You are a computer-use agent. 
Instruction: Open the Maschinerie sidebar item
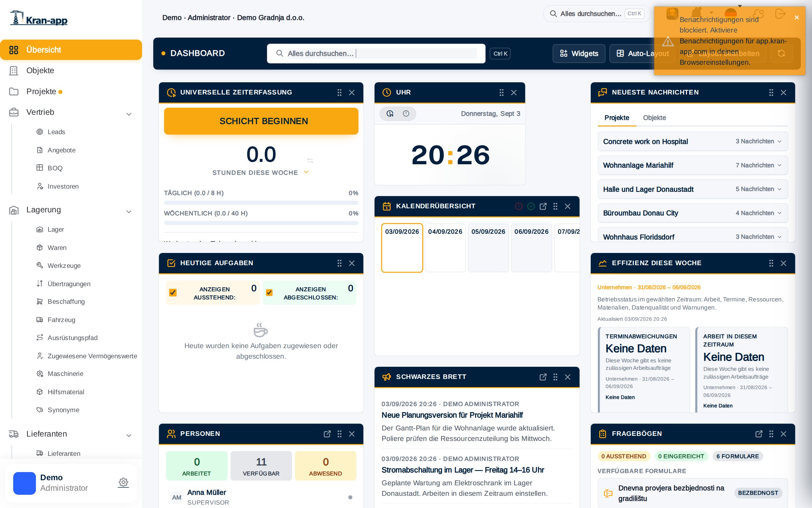coord(65,374)
